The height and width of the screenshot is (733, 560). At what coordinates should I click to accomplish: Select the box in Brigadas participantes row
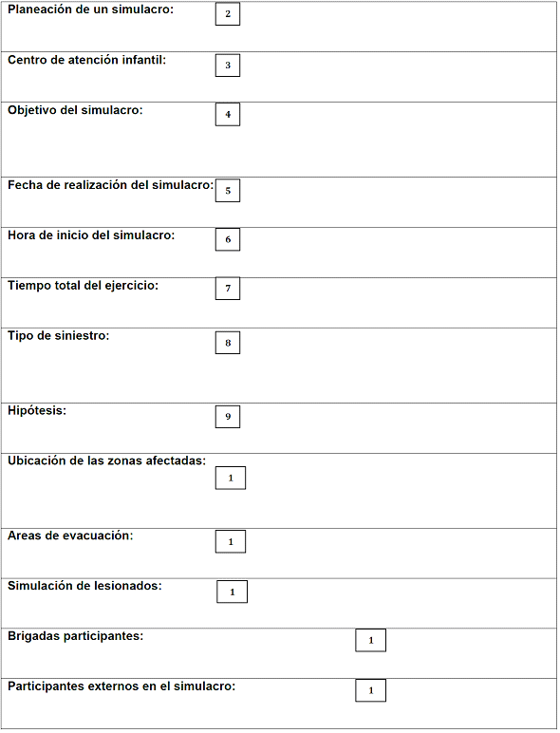pos(371,641)
